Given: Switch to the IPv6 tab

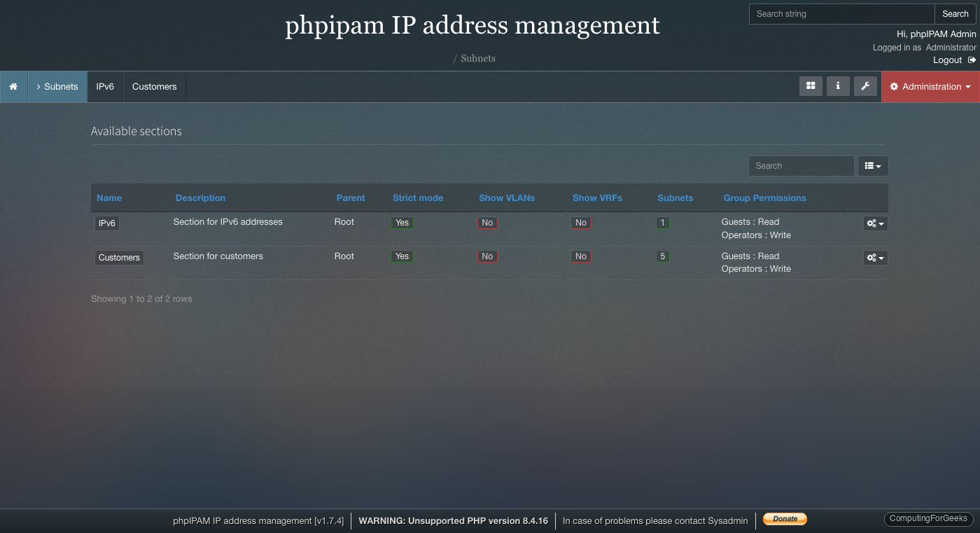Looking at the screenshot, I should pos(105,86).
